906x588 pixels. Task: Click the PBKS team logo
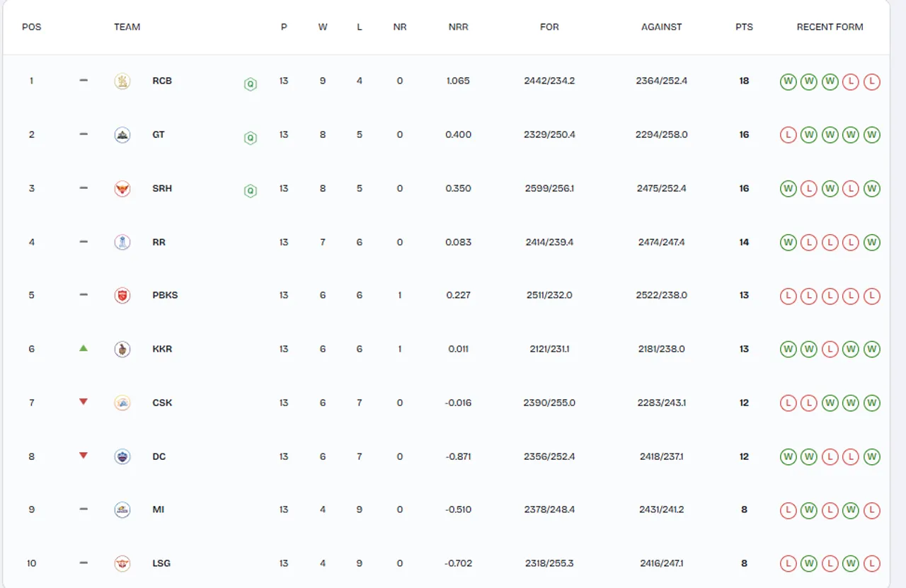(x=122, y=296)
